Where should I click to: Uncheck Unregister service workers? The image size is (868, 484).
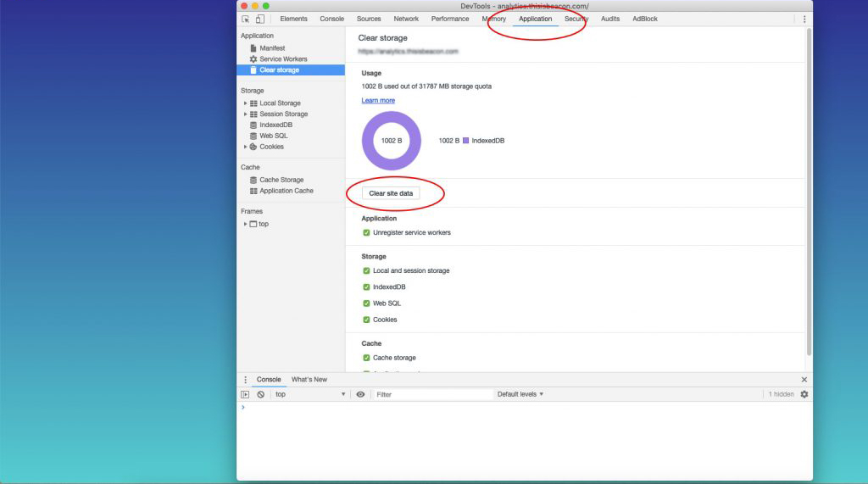coord(366,232)
